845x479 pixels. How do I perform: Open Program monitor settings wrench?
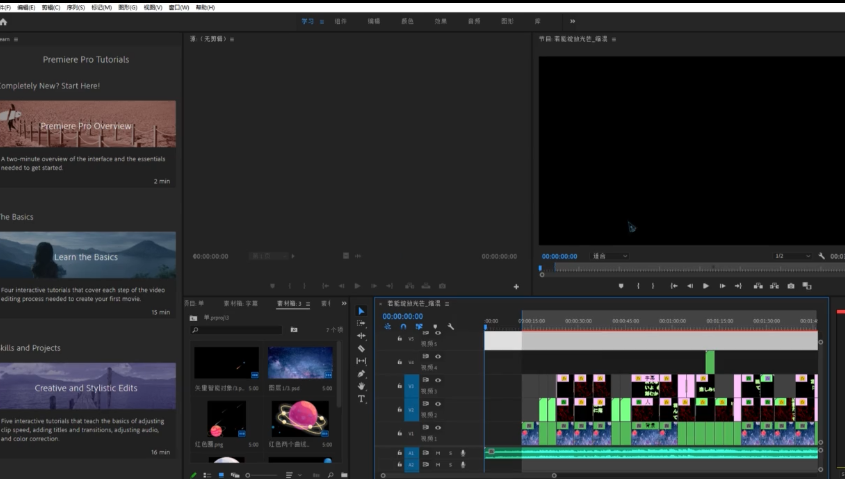coord(821,256)
